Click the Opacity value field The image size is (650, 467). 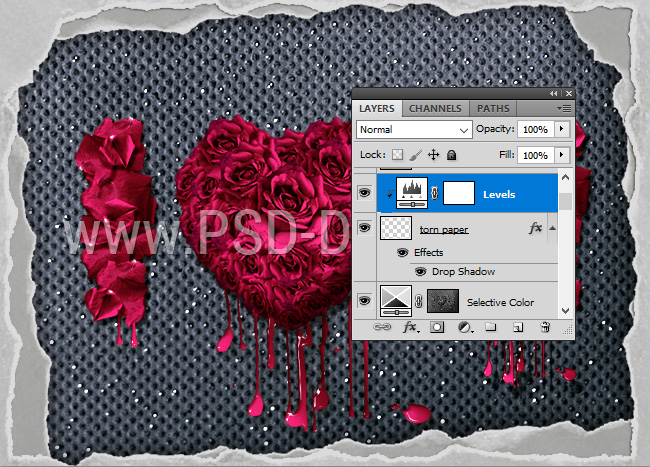[536, 129]
